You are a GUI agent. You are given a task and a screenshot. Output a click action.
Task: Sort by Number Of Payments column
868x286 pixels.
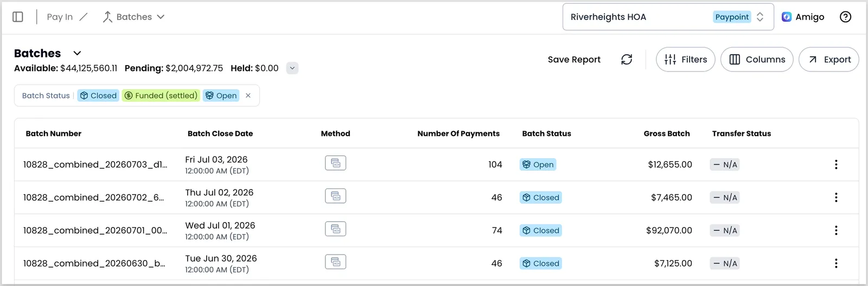pos(458,134)
